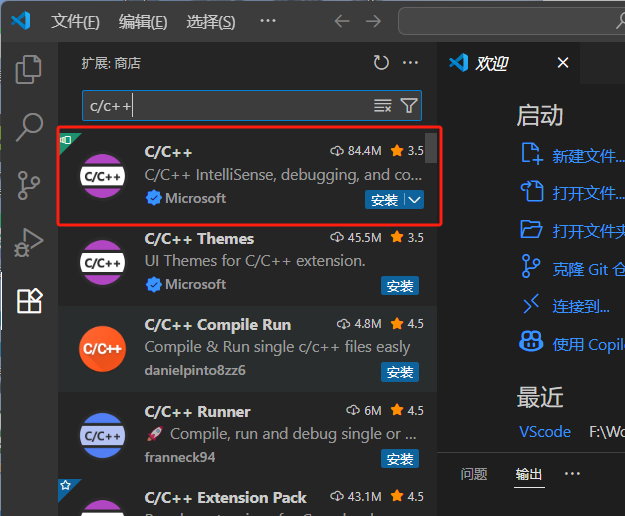Open more actions menu of extensions panel
Viewport: 625px width, 516px height.
[x=410, y=63]
